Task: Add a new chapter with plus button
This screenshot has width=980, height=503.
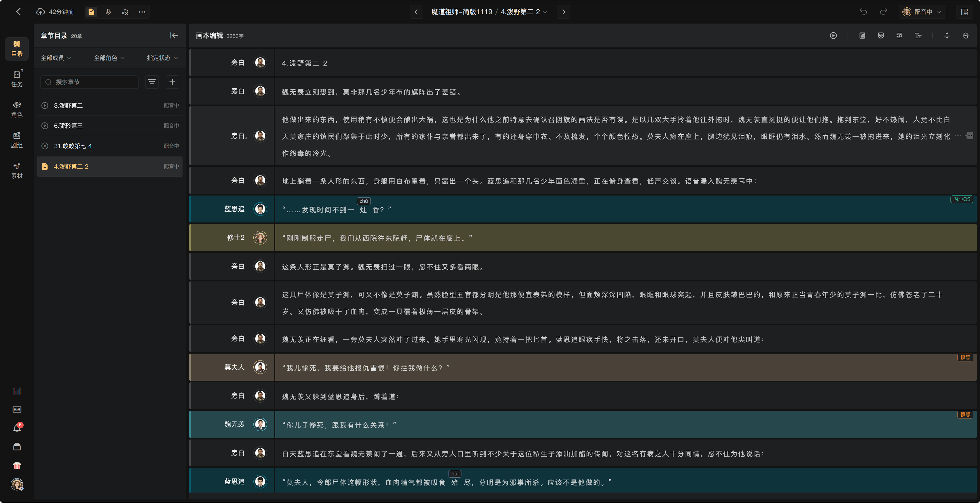Action: pos(172,82)
